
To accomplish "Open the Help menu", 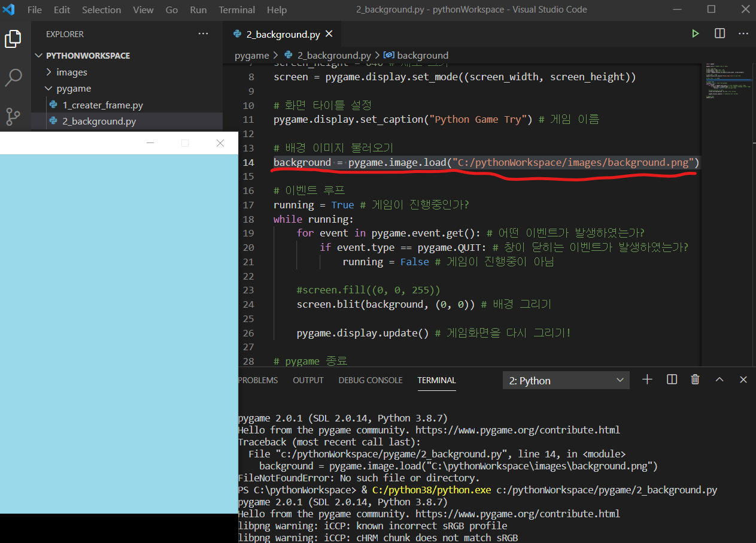I will (x=277, y=10).
